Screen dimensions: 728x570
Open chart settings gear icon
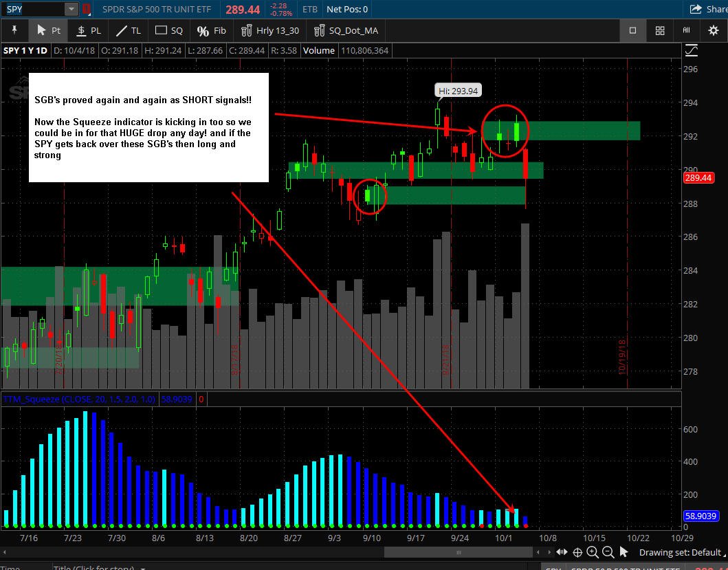(713, 30)
